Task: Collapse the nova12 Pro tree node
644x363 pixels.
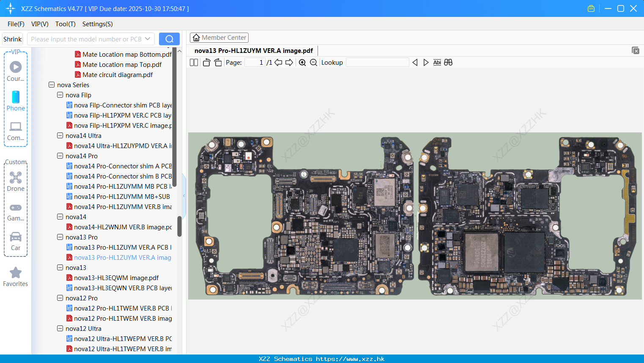Action: [60, 298]
